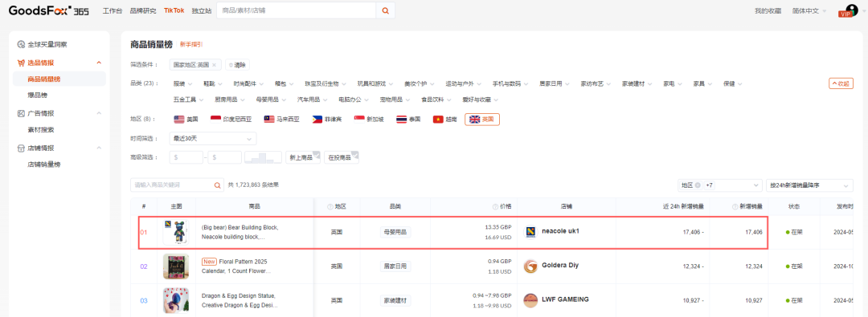Viewport: 868px width, 317px height.
Task: Open the 工作台 top nav item
Action: click(x=112, y=10)
